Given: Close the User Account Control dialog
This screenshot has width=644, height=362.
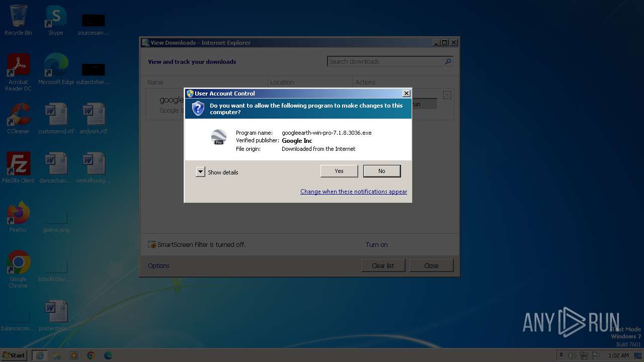Looking at the screenshot, I should (407, 94).
